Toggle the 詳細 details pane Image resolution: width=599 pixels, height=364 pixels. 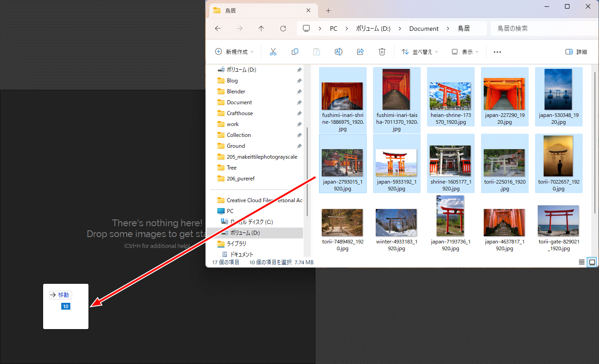click(576, 52)
